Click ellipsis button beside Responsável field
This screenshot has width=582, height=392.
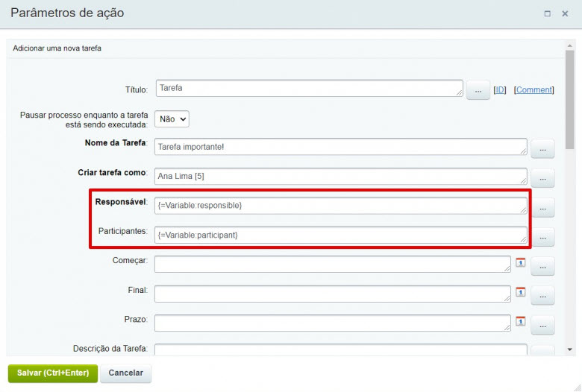pos(542,208)
